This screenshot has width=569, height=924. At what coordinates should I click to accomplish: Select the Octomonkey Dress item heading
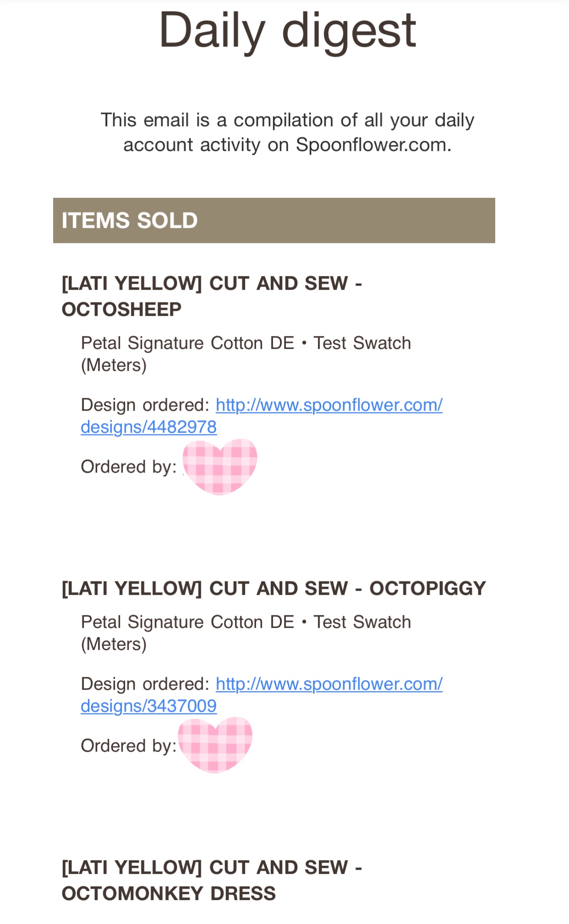coord(212,880)
